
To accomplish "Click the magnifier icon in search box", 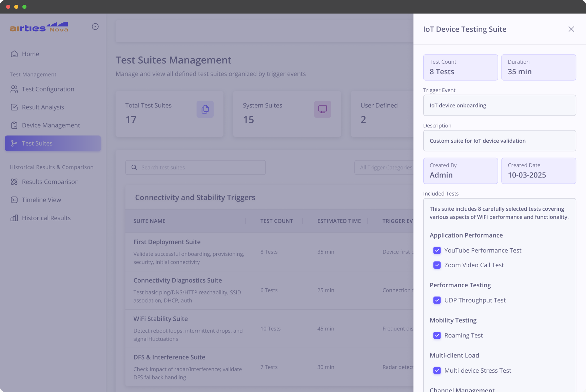I will 134,167.
